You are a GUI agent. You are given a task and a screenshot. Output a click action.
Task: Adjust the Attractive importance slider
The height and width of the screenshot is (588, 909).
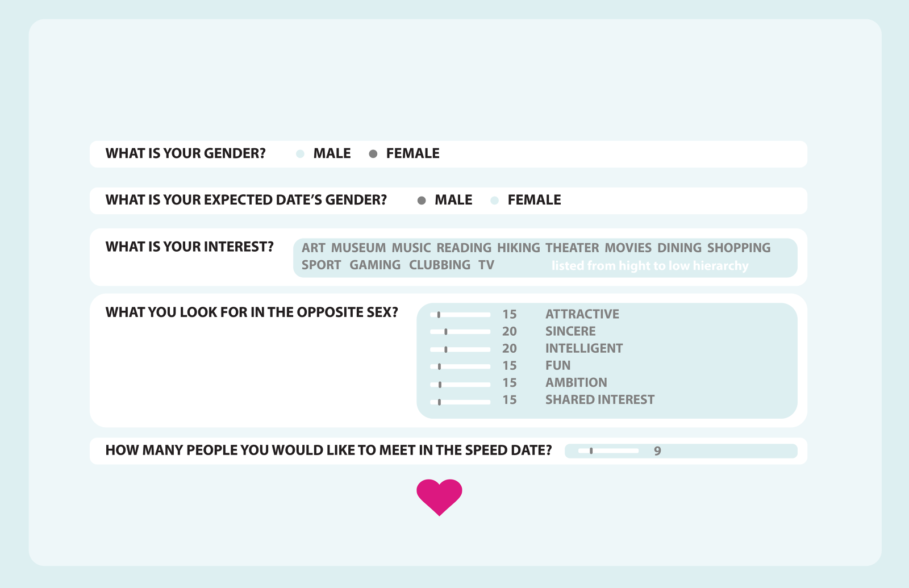click(439, 315)
